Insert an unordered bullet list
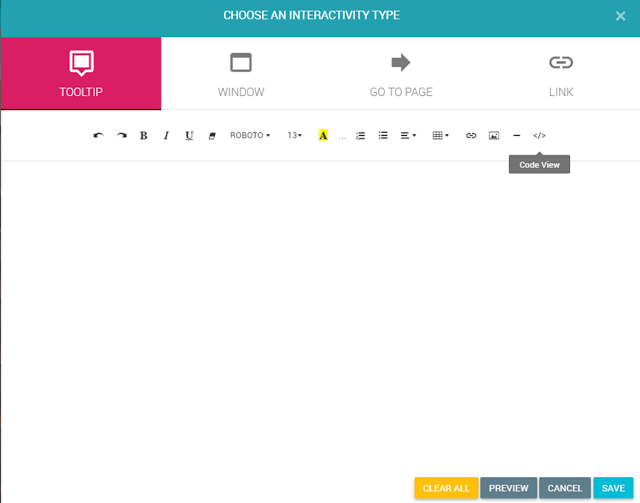640x503 pixels. (383, 135)
